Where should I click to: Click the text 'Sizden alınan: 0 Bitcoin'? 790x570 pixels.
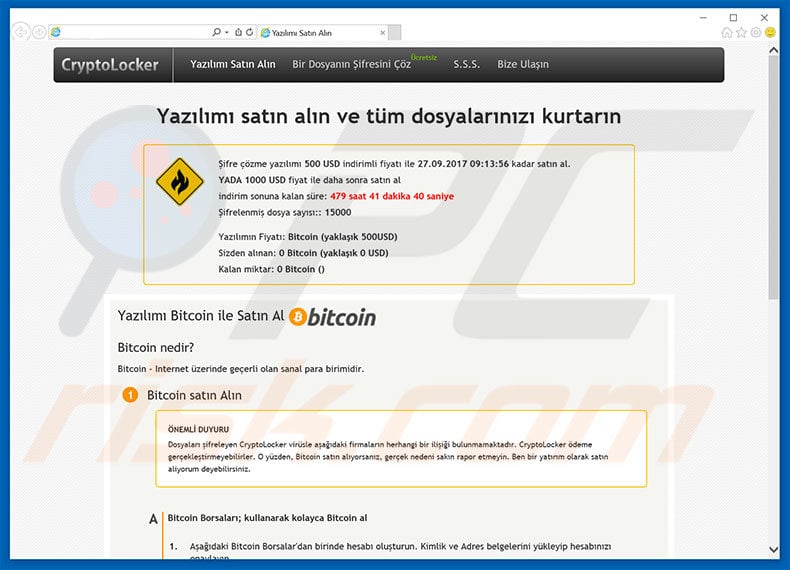[x=268, y=254]
